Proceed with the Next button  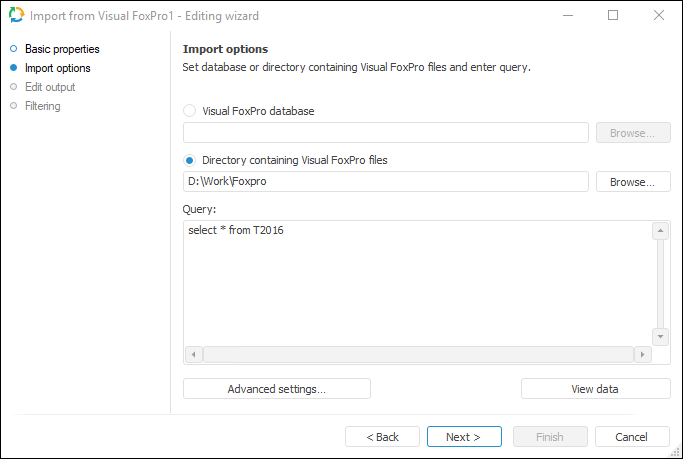point(464,437)
